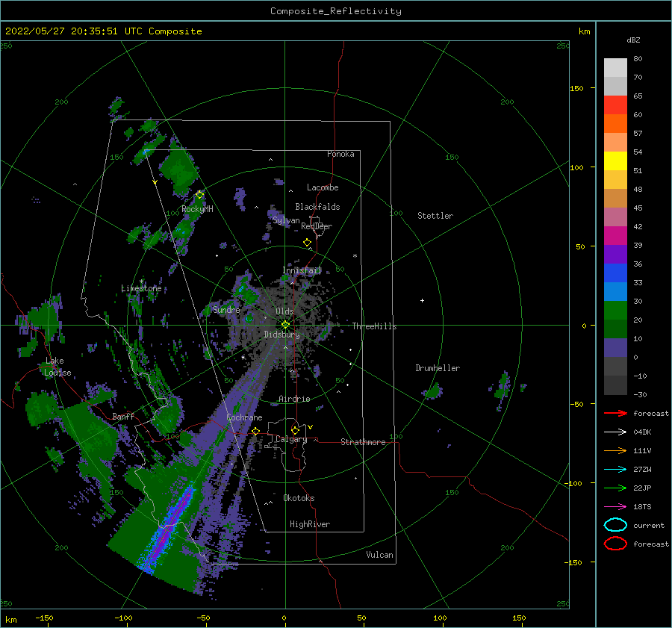672x628 pixels.
Task: Click the Calgary city label
Action: click(291, 439)
